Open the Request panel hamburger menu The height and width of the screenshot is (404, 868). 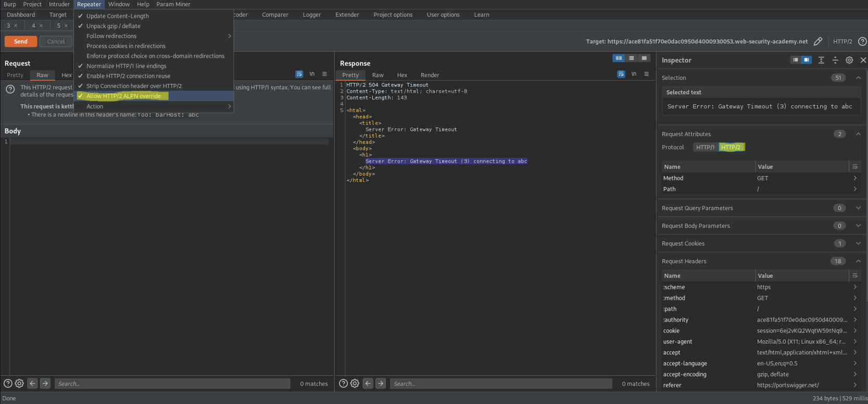point(324,74)
